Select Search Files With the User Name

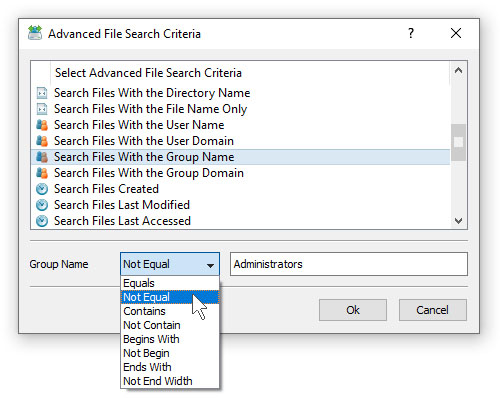(x=240, y=125)
